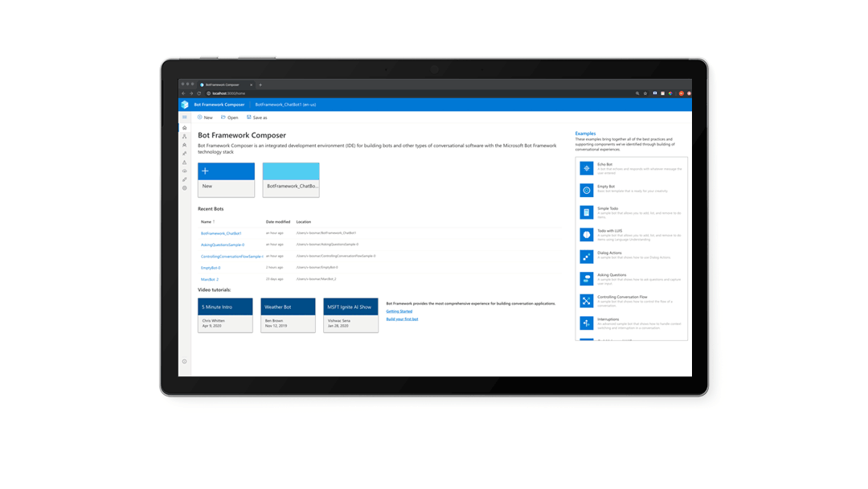The image size is (868, 489).
Task: Click the browser zoom magnifier icon
Action: click(637, 93)
